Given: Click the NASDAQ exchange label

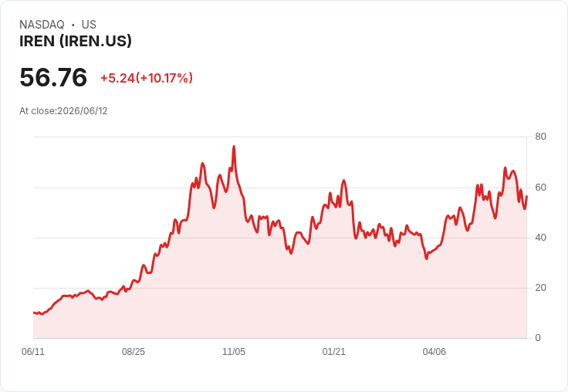Looking at the screenshot, I should 42,25.
